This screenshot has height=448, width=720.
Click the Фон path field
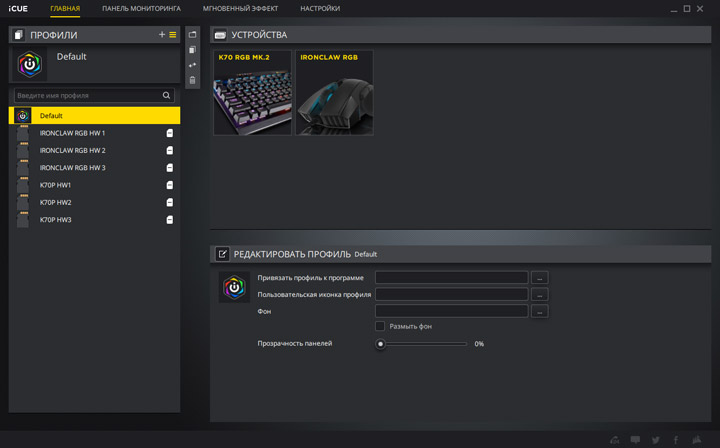(x=451, y=312)
